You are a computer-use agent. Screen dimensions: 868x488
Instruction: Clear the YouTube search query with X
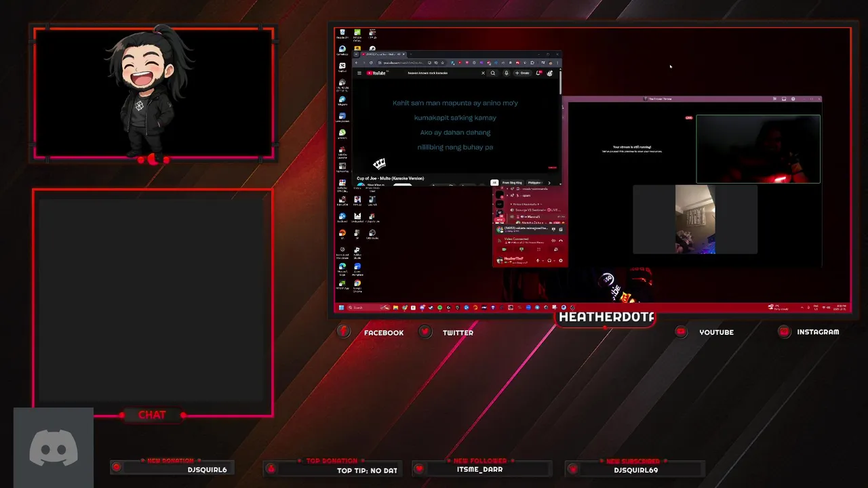483,73
